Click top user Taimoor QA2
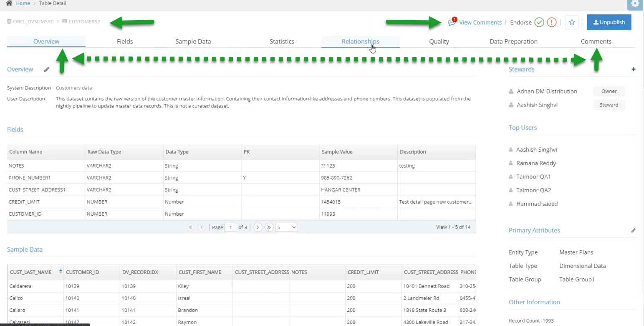The height and width of the screenshot is (326, 644). click(x=534, y=190)
